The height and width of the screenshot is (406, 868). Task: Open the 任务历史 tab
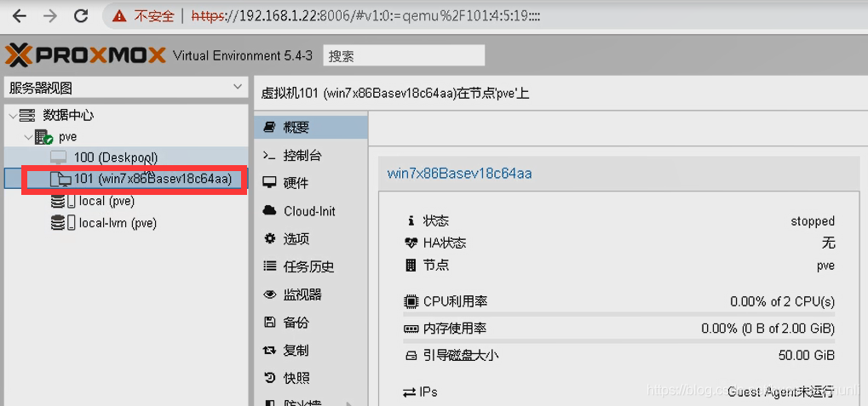pos(311,266)
